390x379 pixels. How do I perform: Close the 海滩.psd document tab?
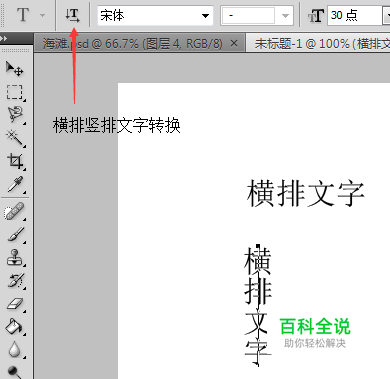pyautogui.click(x=234, y=43)
